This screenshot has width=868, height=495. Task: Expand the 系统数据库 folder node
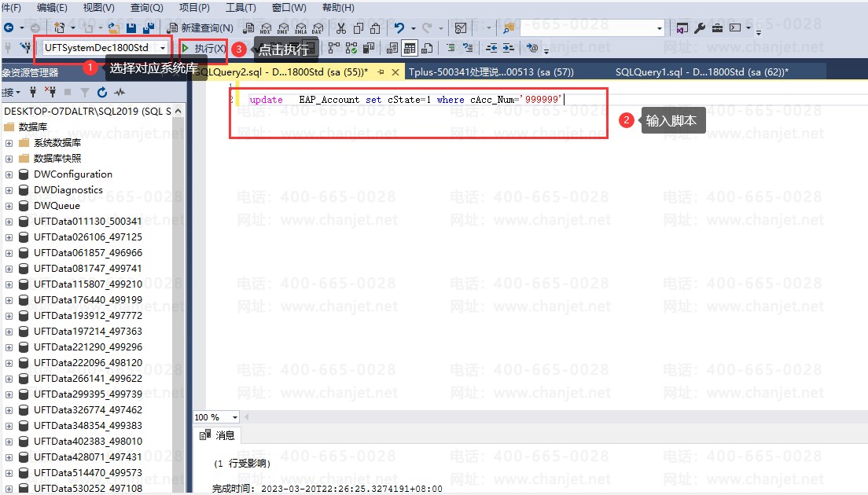pyautogui.click(x=9, y=143)
